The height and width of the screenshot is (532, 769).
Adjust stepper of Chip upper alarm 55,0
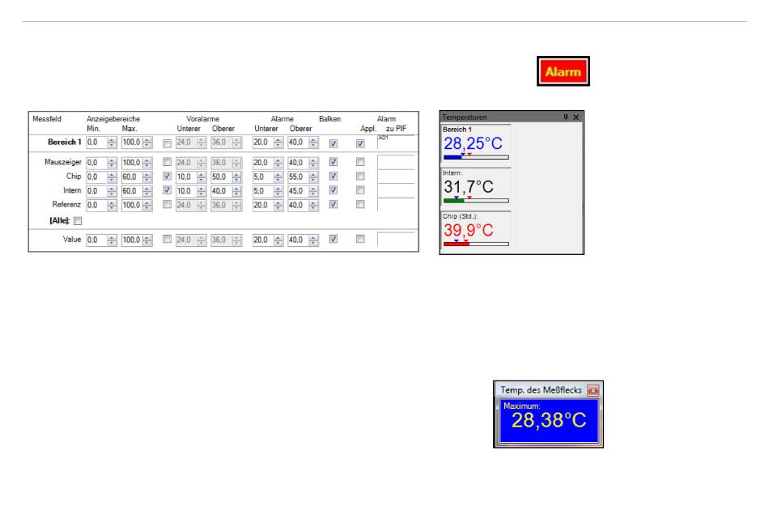pyautogui.click(x=314, y=177)
